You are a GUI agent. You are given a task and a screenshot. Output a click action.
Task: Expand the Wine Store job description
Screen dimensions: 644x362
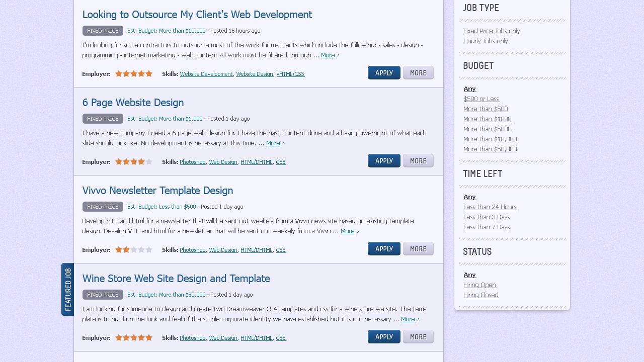pos(408,319)
